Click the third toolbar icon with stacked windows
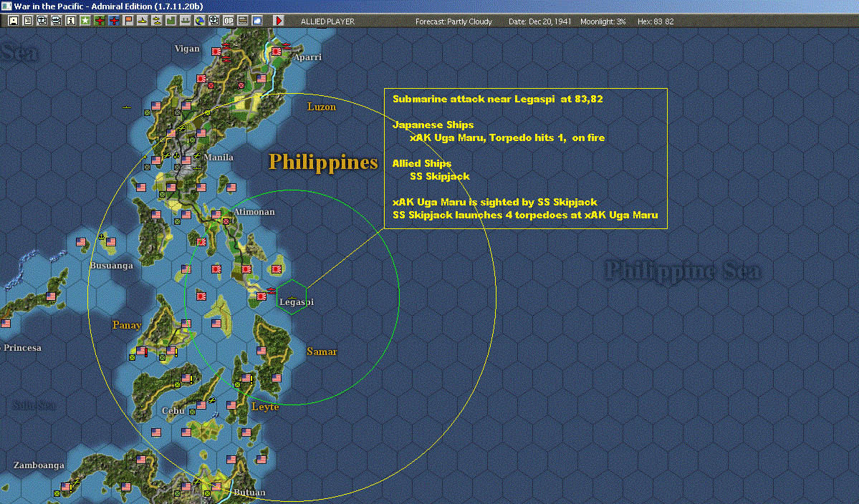The width and height of the screenshot is (859, 504). (42, 21)
